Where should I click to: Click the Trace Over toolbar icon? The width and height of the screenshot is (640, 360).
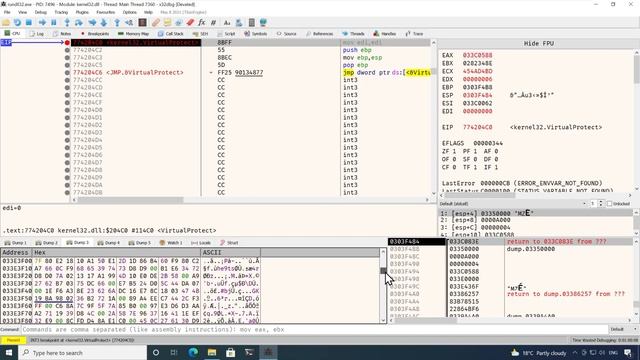coord(104,22)
